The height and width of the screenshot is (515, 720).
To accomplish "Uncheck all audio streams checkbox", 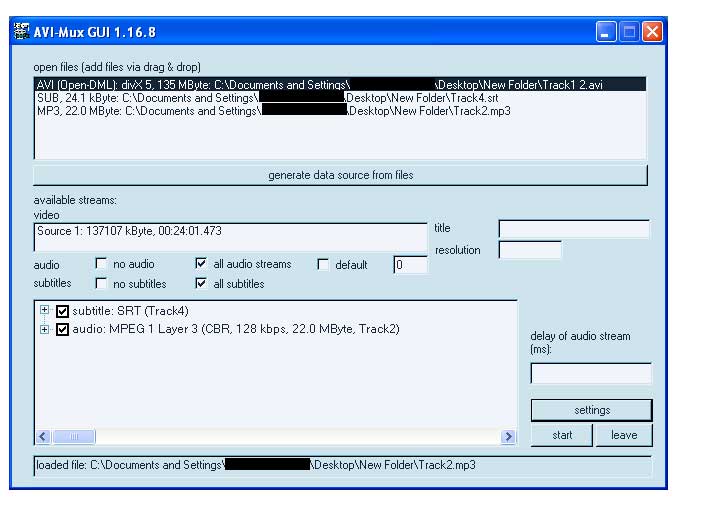I will pyautogui.click(x=201, y=263).
